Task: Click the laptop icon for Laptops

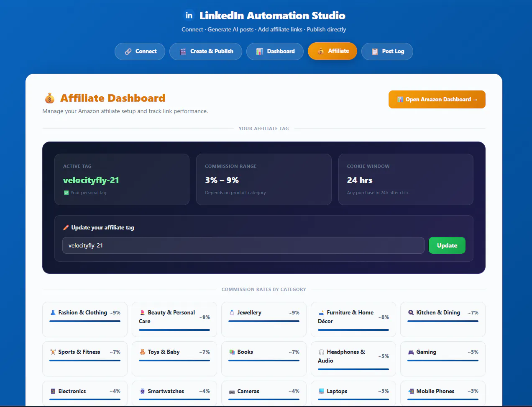Action: [x=322, y=392]
